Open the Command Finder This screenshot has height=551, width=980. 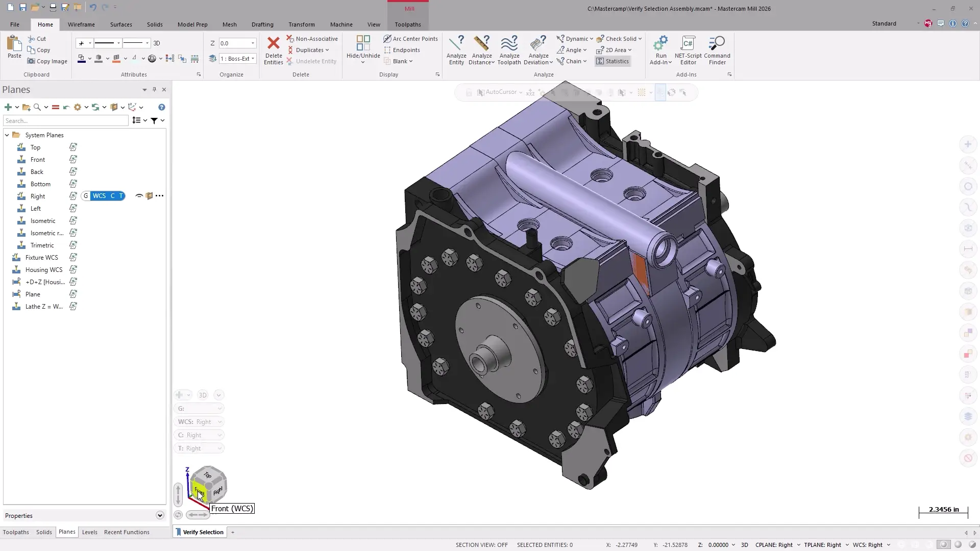coord(717,44)
